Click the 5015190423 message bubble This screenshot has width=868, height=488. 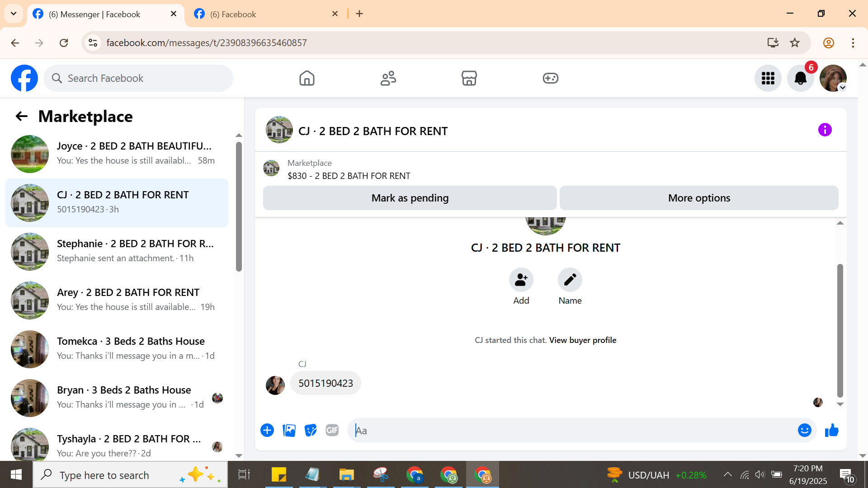click(x=325, y=383)
